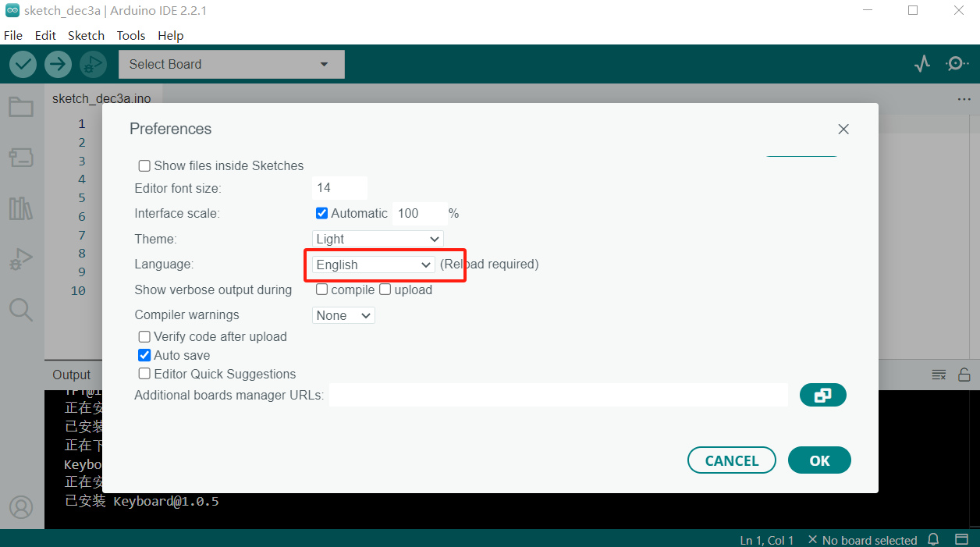Screen dimensions: 980x547
Task: Click the interface scale percent field
Action: tap(420, 213)
